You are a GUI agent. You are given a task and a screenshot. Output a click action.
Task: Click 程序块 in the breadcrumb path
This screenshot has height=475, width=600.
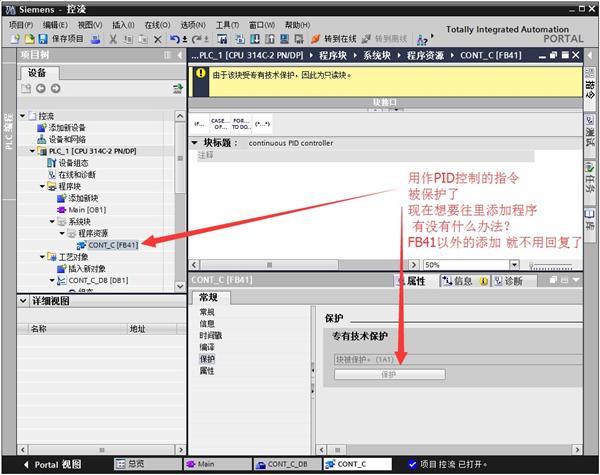coord(333,55)
